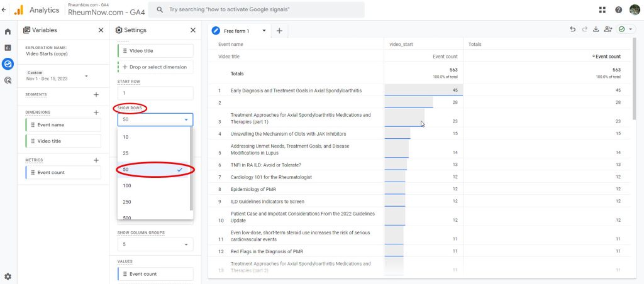Screen dimensions: 644x284
Task: Select 100 in Show Rows list
Action: (126, 185)
